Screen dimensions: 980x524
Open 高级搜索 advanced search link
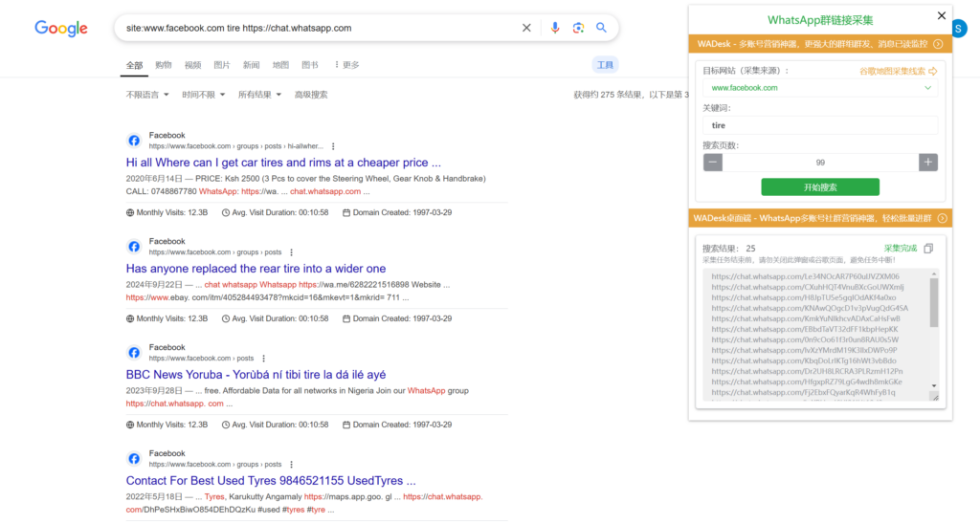click(x=311, y=95)
